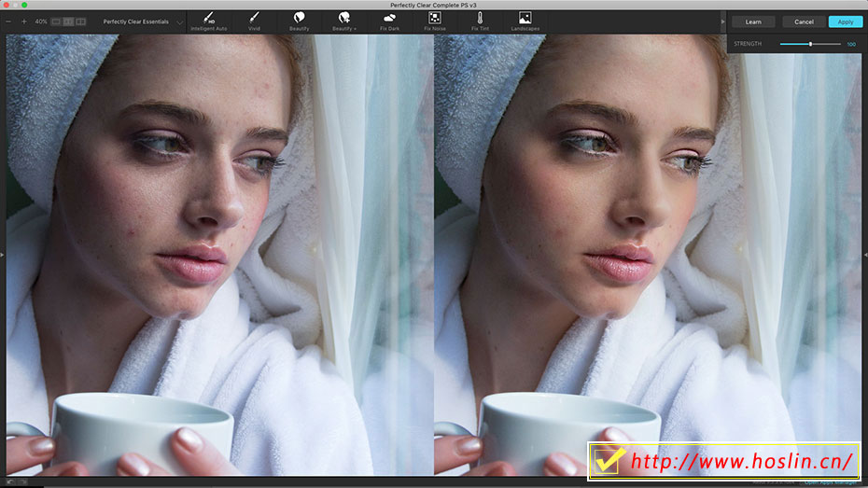
Task: Click the after image preview
Action: click(648, 255)
